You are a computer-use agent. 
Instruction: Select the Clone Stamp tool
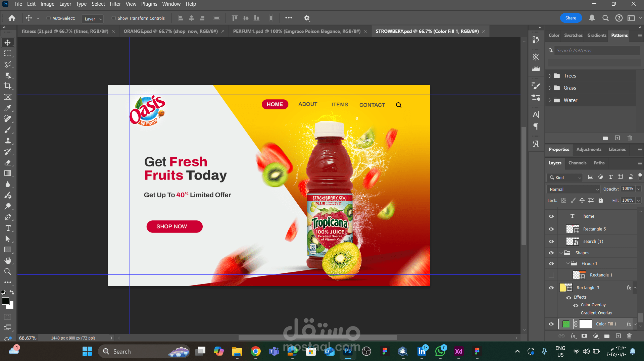(x=8, y=141)
